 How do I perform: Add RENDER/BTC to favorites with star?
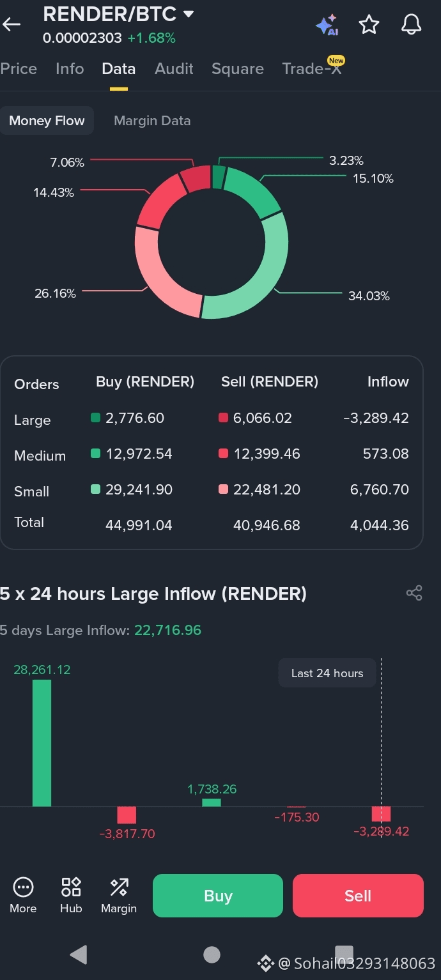pyautogui.click(x=369, y=25)
